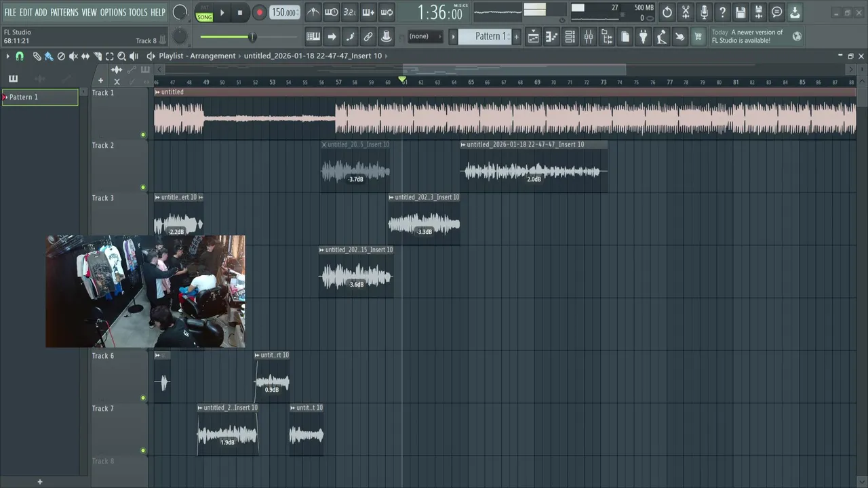This screenshot has height=488, width=868.
Task: Click the globe news icon
Action: tap(797, 37)
